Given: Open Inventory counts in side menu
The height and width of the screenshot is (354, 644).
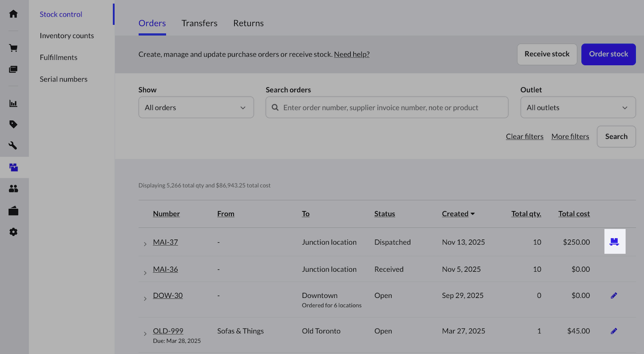Looking at the screenshot, I should pyautogui.click(x=67, y=36).
